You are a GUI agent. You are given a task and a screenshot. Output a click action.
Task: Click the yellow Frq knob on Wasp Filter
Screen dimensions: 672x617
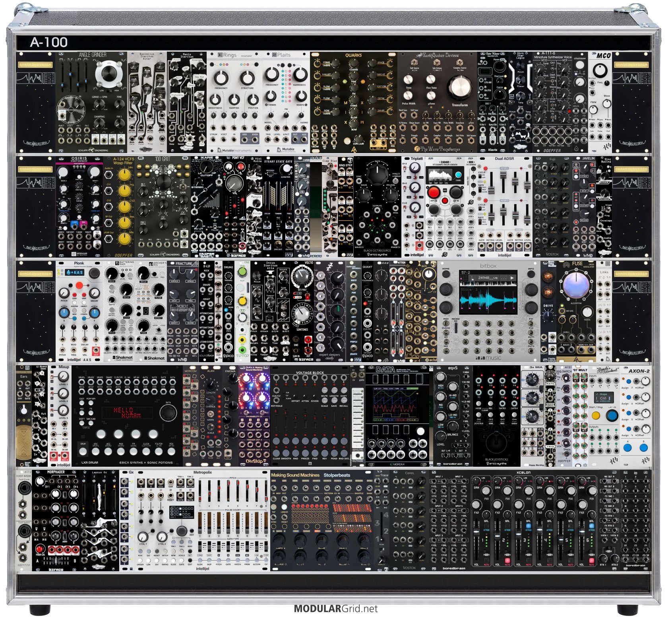tap(124, 191)
